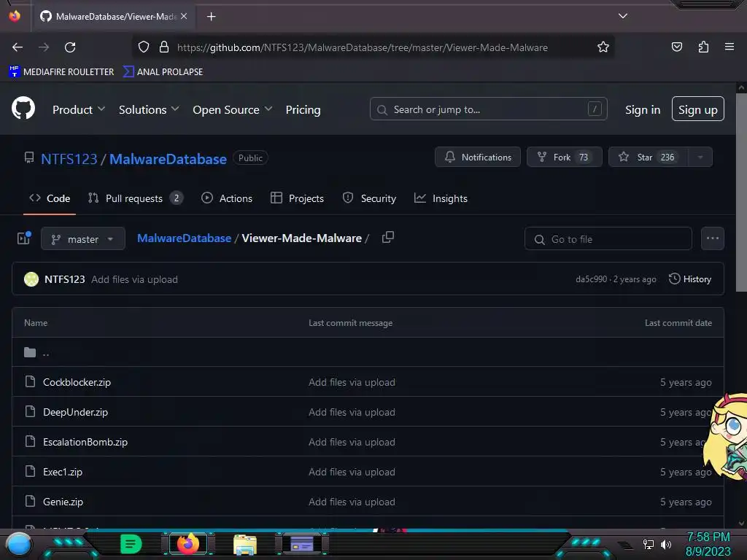
Task: Click the file icon beside Exec1.zip
Action: click(x=30, y=472)
